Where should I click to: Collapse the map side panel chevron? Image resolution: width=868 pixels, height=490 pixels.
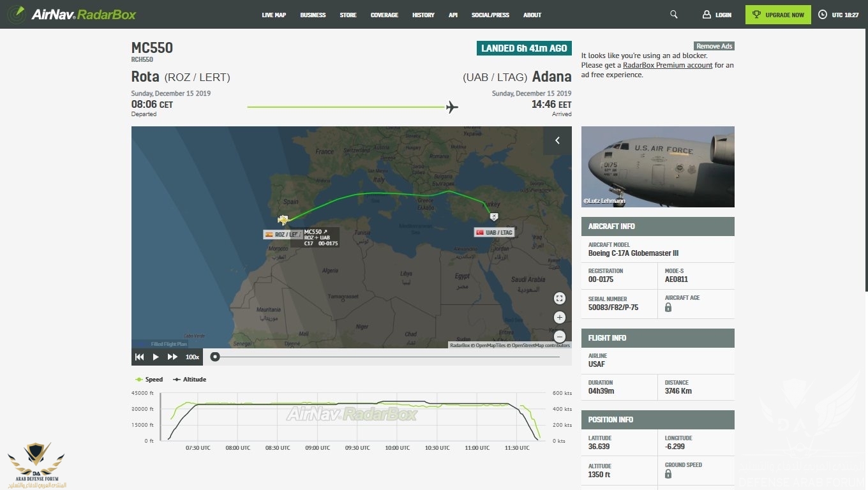(557, 140)
